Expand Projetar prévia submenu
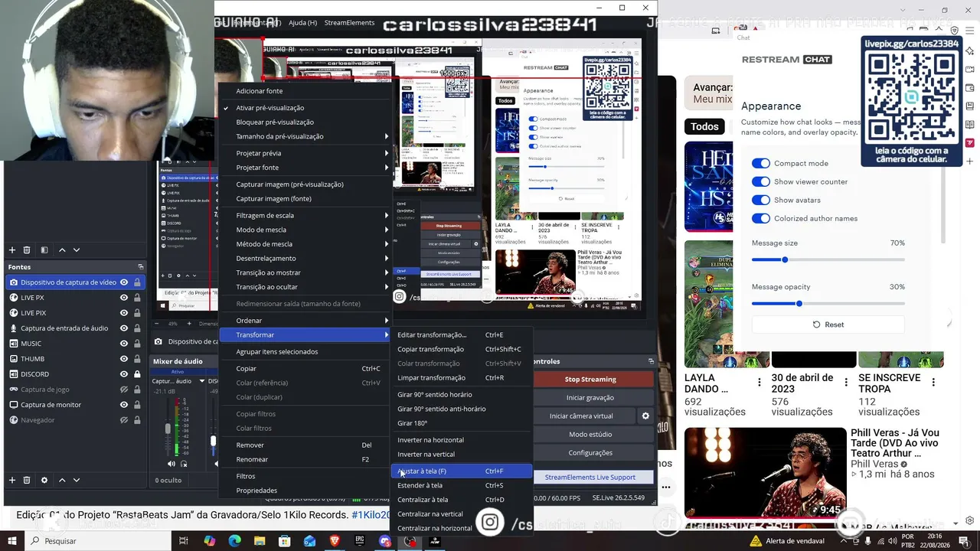The width and height of the screenshot is (980, 551). pos(305,153)
